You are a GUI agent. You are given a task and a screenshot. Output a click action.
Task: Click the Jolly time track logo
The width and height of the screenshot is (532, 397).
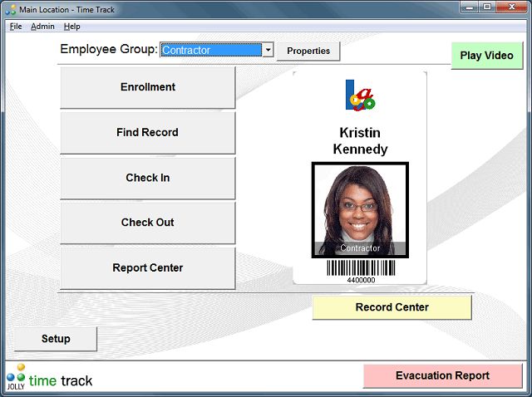click(x=50, y=378)
